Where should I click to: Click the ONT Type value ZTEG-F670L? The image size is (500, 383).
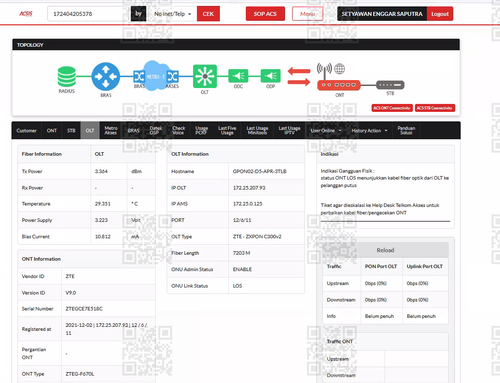[x=80, y=374]
